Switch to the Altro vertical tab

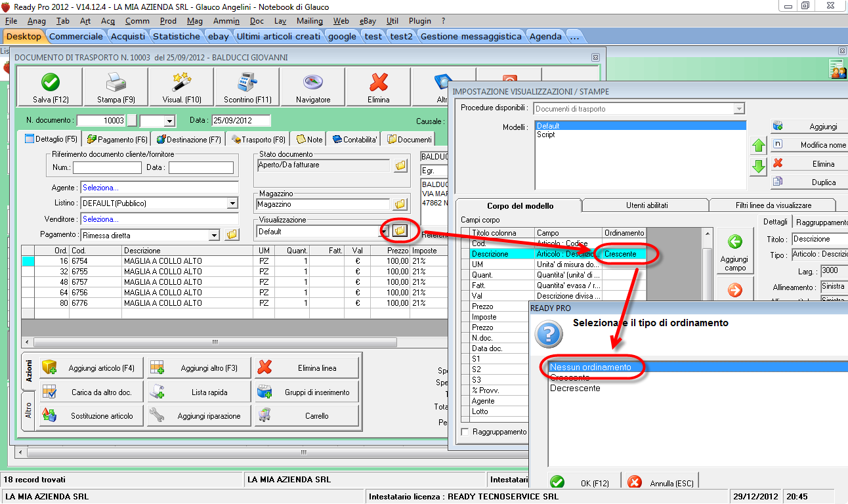pos(28,411)
